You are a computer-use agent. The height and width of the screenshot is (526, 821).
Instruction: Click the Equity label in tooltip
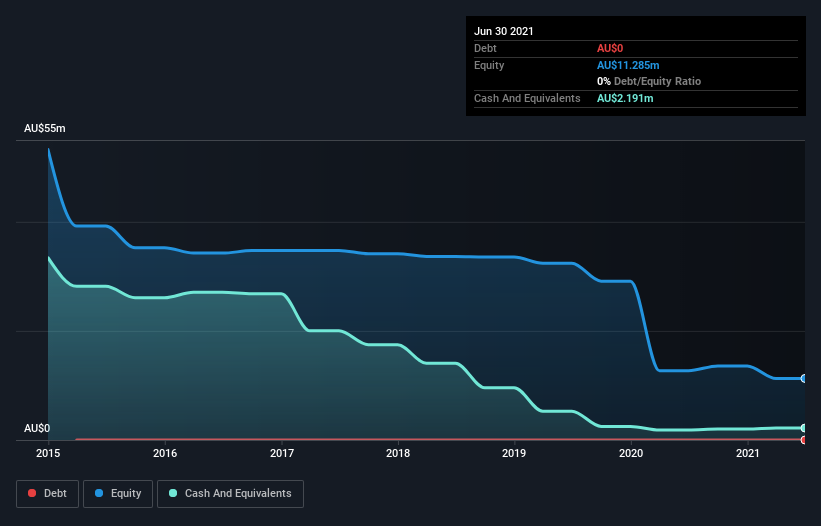coord(489,65)
